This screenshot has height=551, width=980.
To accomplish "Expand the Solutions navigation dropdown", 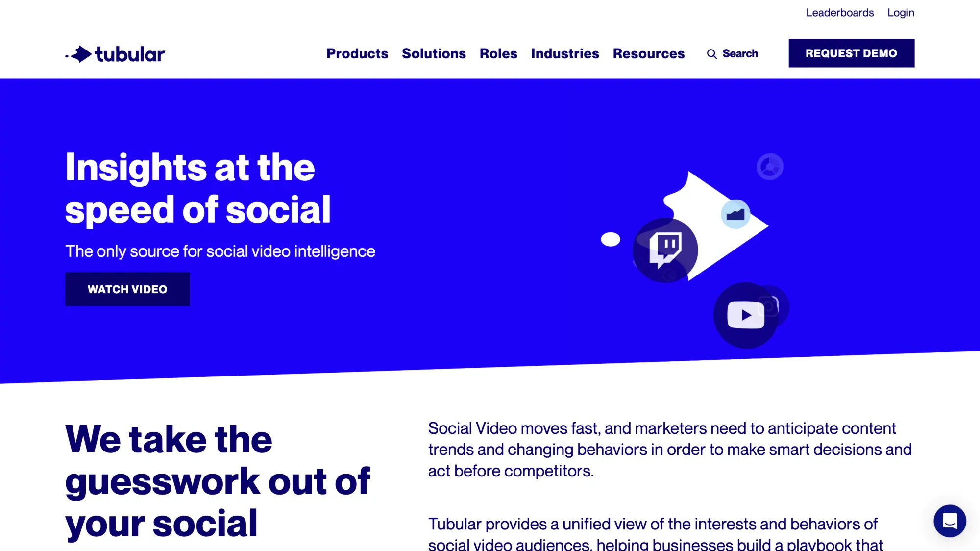I will pyautogui.click(x=434, y=53).
